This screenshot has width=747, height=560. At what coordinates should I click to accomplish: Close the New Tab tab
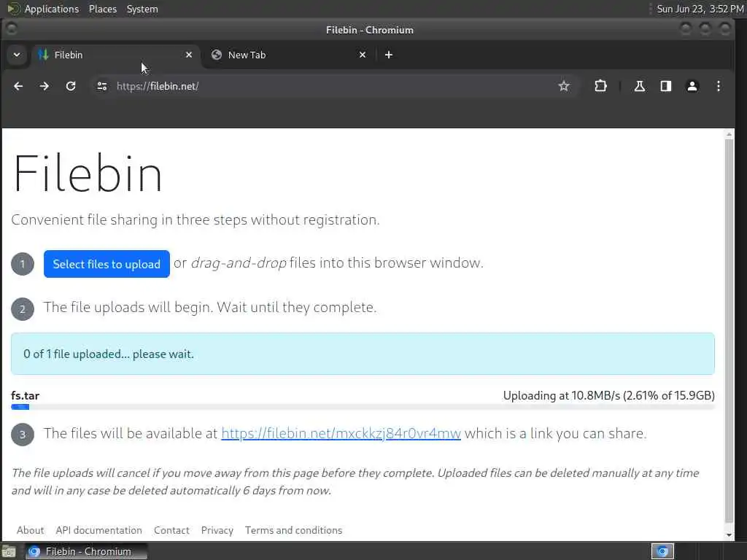pyautogui.click(x=363, y=55)
